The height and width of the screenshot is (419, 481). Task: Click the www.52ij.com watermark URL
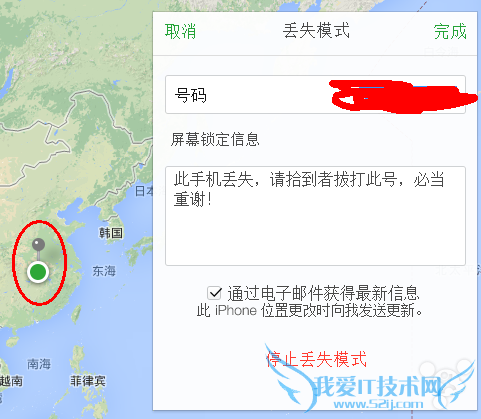[378, 404]
